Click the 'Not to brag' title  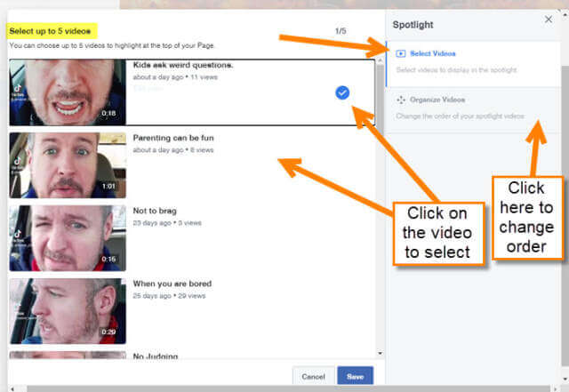(x=155, y=211)
